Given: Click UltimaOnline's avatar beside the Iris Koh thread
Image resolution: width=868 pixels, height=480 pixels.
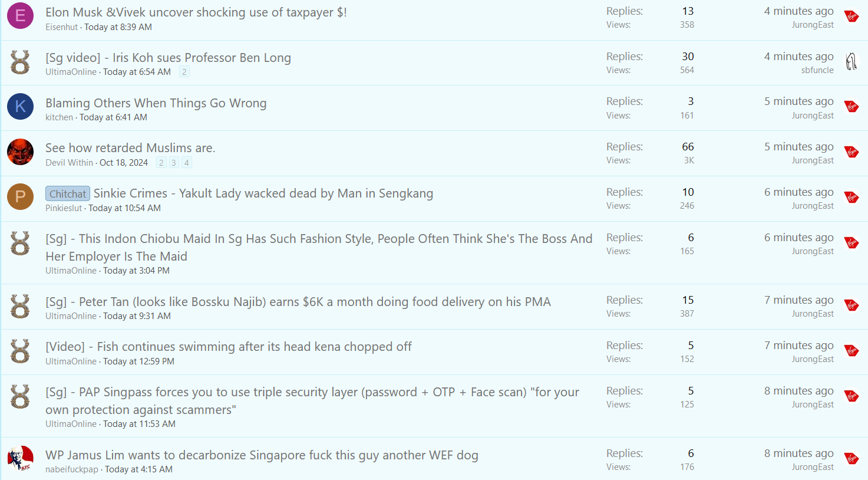Looking at the screenshot, I should tap(20, 62).
